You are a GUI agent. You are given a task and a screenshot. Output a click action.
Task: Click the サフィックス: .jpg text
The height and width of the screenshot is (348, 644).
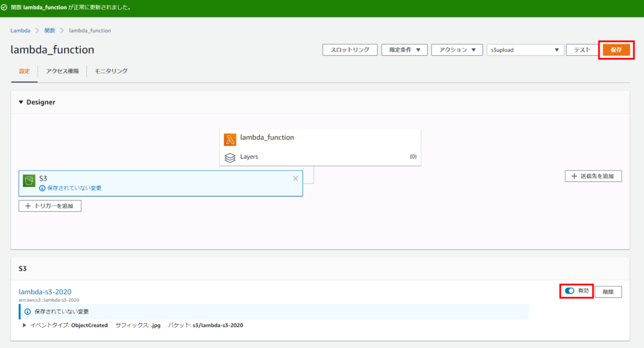tap(138, 325)
